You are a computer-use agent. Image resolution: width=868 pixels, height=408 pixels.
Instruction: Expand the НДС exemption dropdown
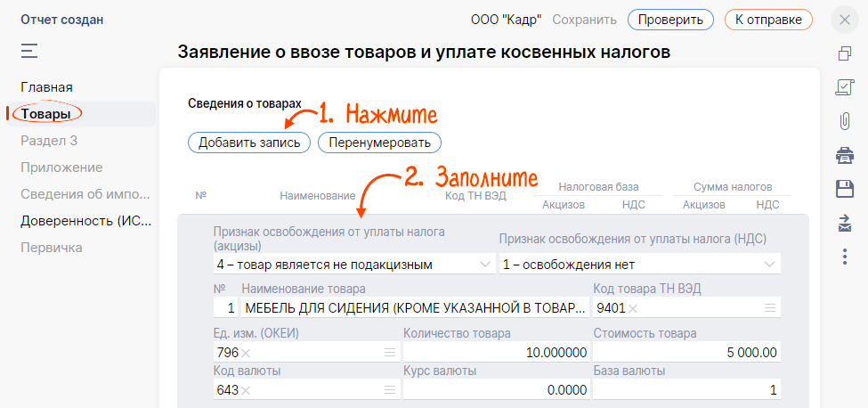(769, 265)
